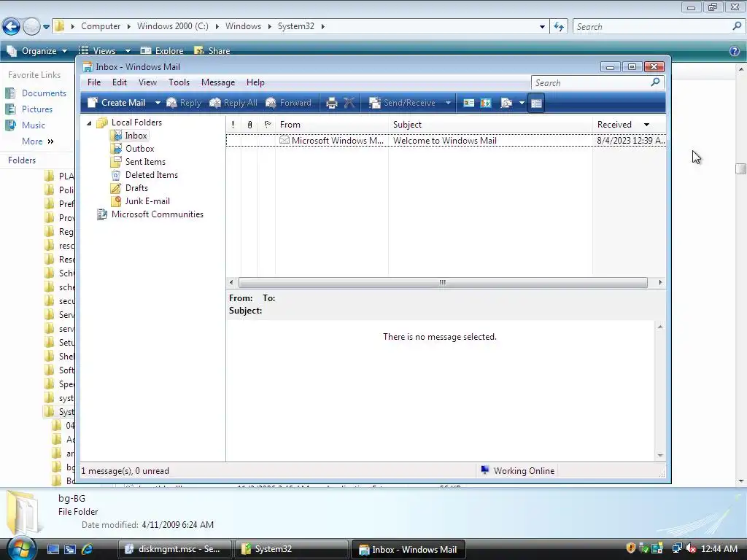Select the Drafts folder
Viewport: 747px width, 560px height.
click(136, 188)
